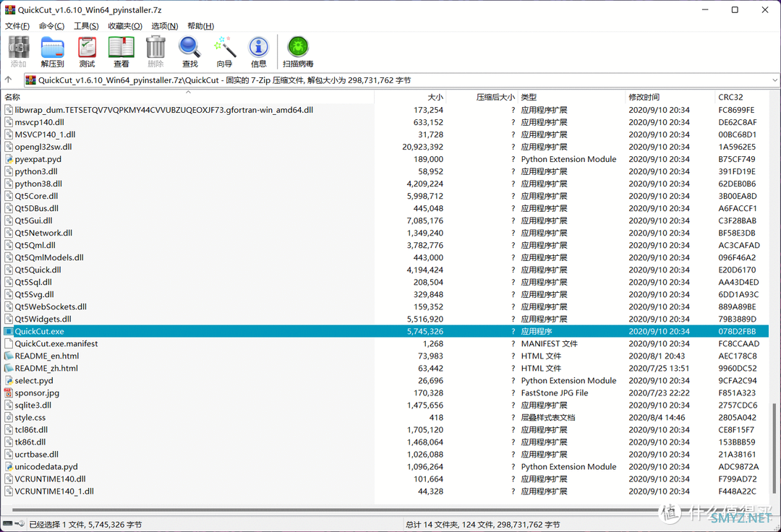This screenshot has width=781, height=532.
Task: Click the Scan Virus (扫描病毒) icon
Action: [298, 48]
